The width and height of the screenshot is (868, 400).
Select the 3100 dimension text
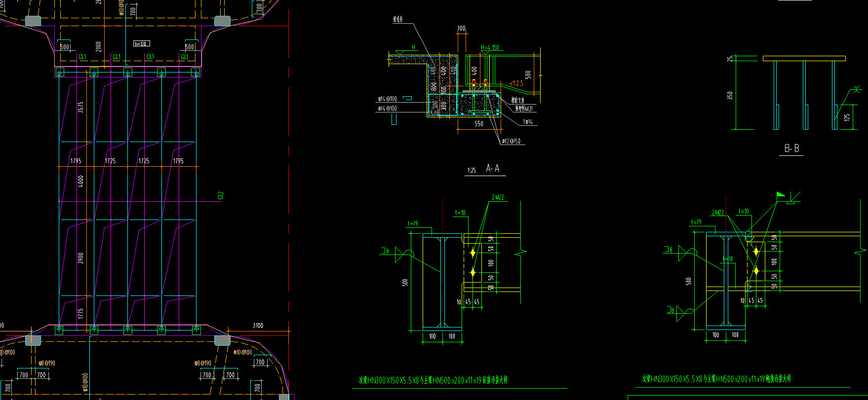[x=258, y=326]
